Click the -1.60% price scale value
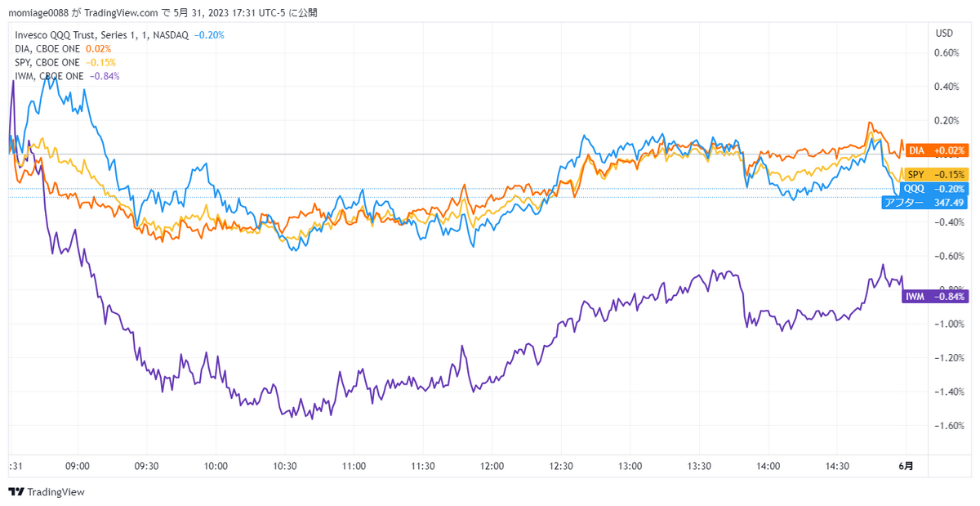This screenshot has height=506, width=980. [x=943, y=426]
